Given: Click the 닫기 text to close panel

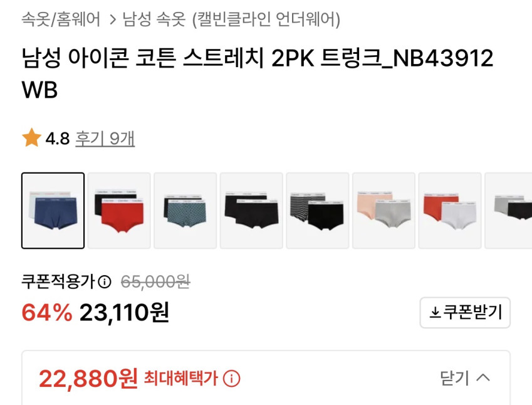Looking at the screenshot, I should click(455, 378).
